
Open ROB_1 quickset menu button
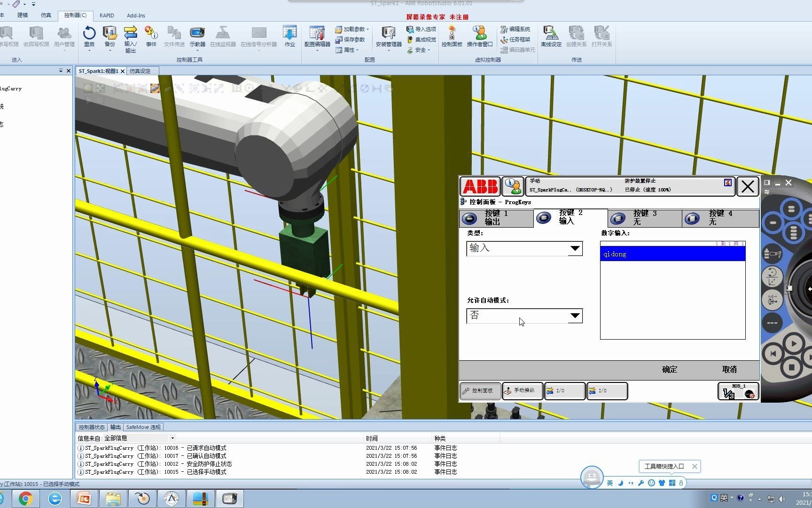click(x=738, y=391)
